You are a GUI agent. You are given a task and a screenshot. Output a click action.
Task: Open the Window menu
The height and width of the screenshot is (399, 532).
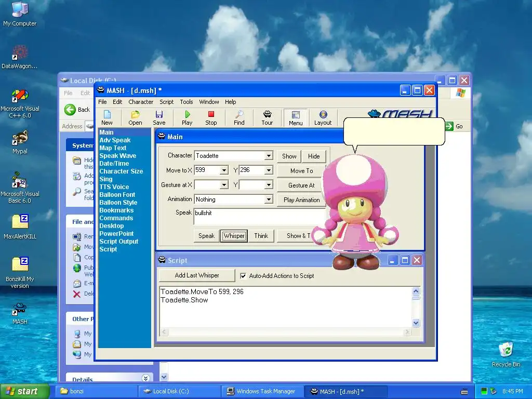(209, 102)
